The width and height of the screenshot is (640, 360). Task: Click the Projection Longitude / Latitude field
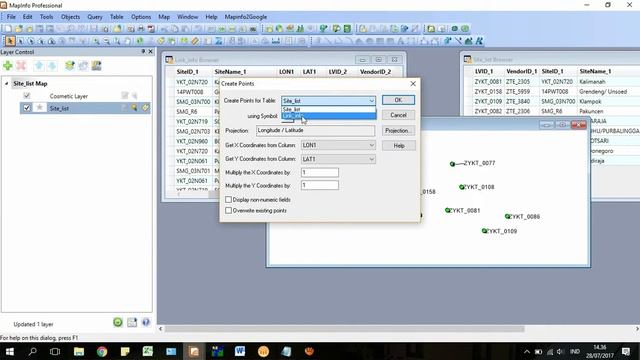pos(315,131)
